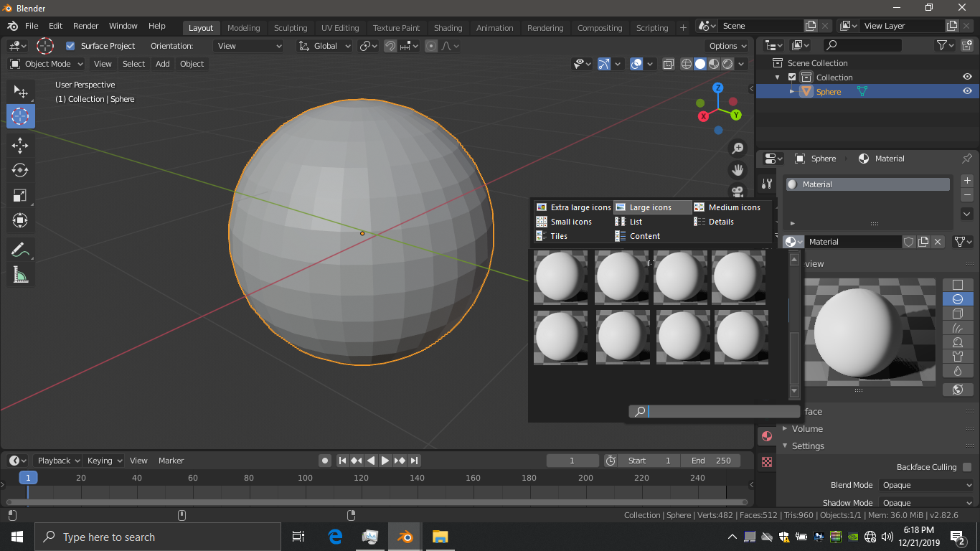Viewport: 980px width, 551px height.
Task: Open File Explorer from the taskbar
Action: 440,537
